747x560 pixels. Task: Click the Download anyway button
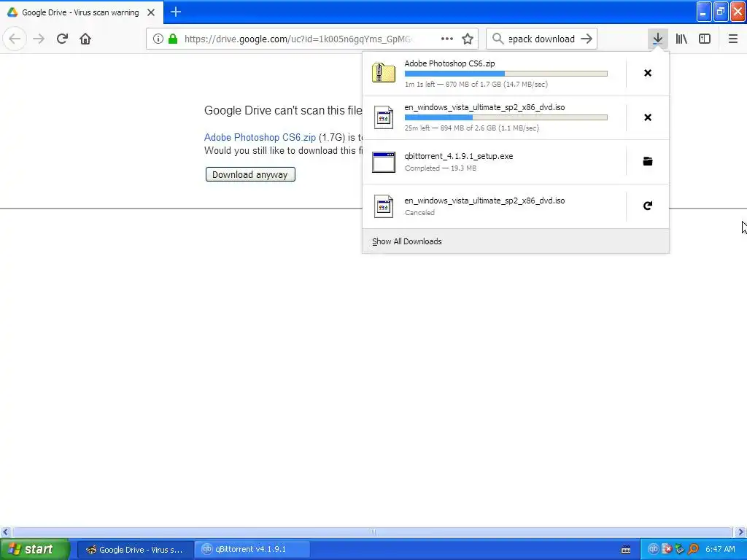[x=250, y=174]
